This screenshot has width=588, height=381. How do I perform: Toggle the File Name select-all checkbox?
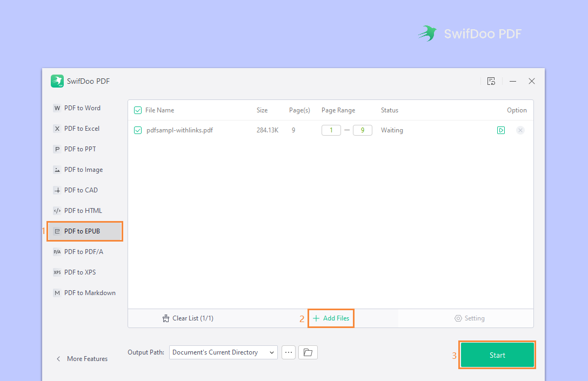(x=138, y=110)
